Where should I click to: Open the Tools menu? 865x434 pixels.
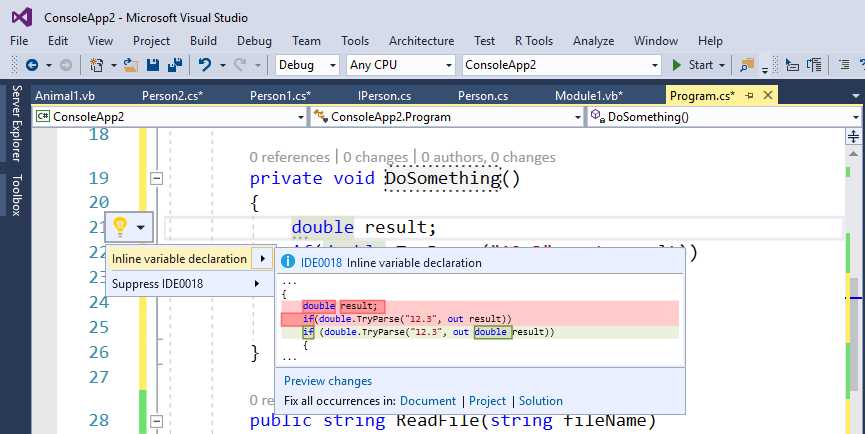coord(355,41)
